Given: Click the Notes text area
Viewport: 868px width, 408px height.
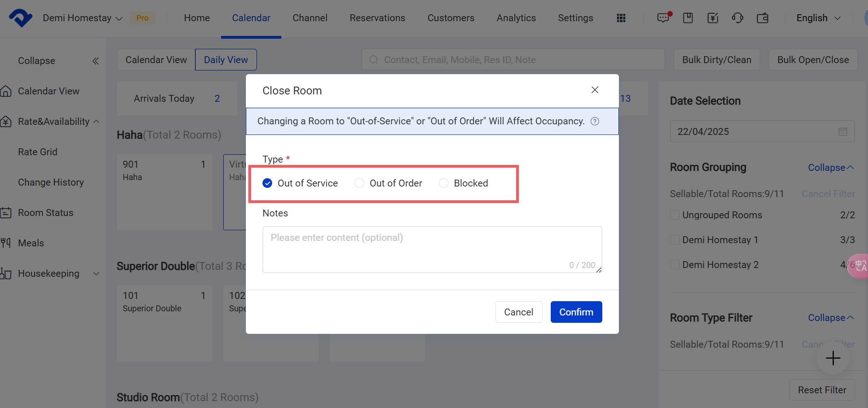Looking at the screenshot, I should tap(432, 250).
